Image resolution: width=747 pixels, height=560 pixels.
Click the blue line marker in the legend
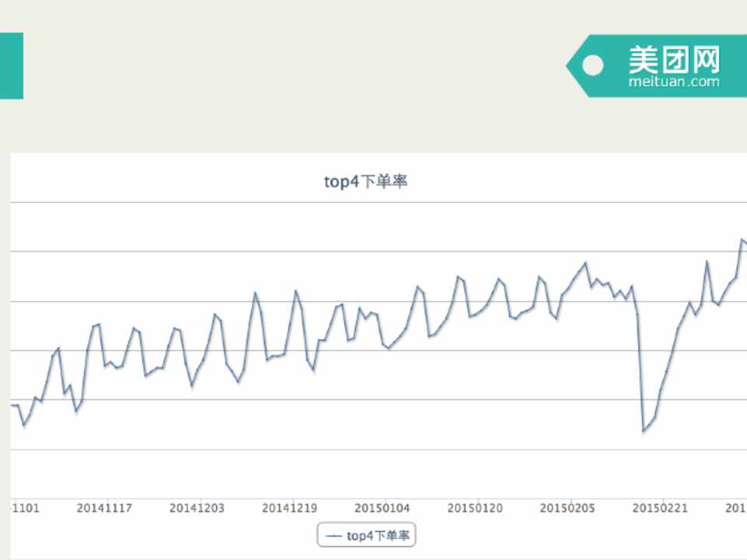click(x=334, y=535)
